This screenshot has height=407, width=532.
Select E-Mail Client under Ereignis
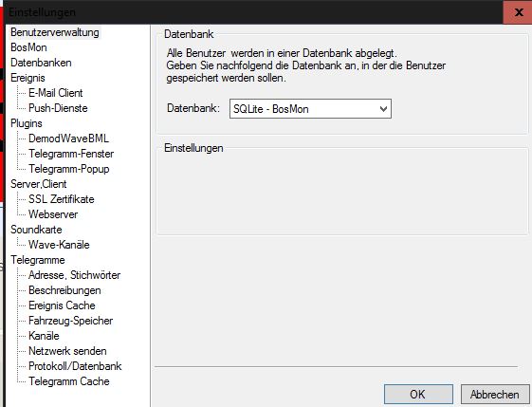point(56,93)
